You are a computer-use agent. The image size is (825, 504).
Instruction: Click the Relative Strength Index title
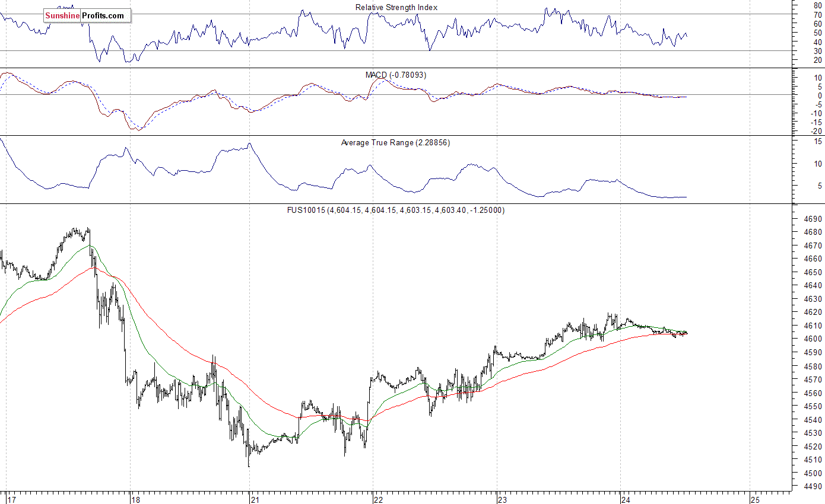396,7
